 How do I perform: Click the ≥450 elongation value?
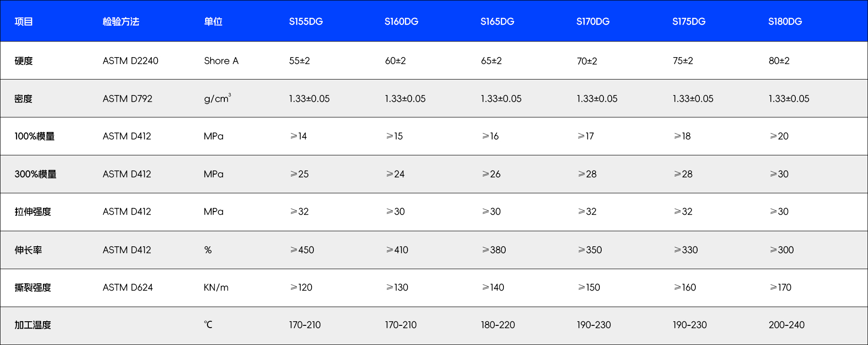click(x=302, y=250)
